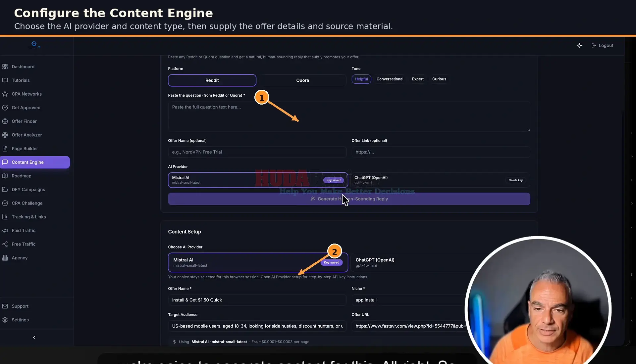Select Mistral AI in Content Setup
The height and width of the screenshot is (364, 636).
coord(258,262)
